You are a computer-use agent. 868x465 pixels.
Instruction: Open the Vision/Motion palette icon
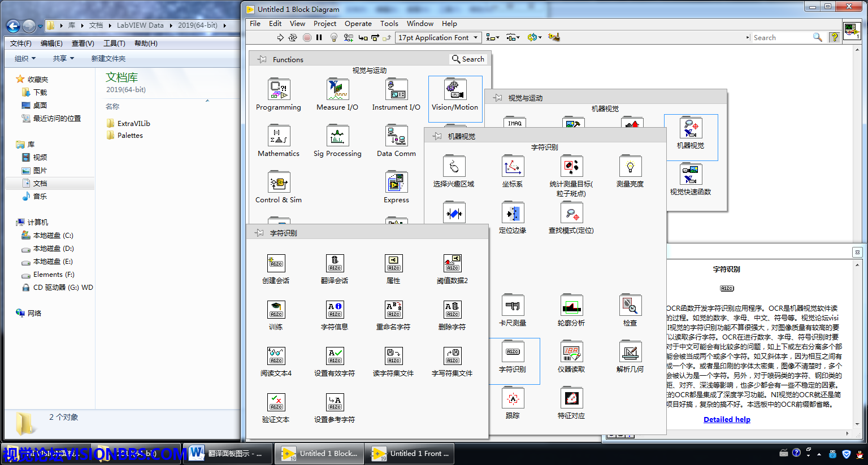(455, 90)
